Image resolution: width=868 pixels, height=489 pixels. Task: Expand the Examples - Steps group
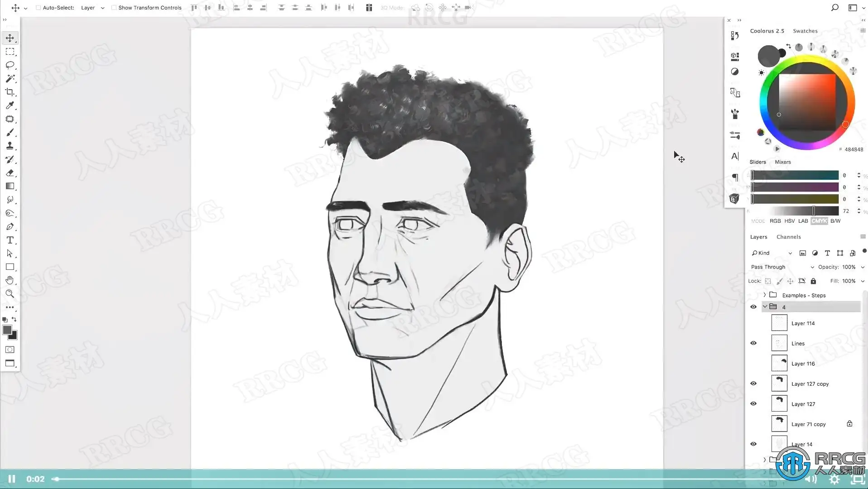(765, 295)
